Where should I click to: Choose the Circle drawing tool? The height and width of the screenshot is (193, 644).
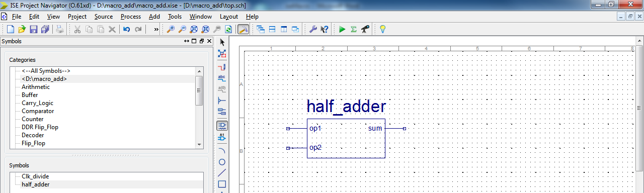coord(222,162)
